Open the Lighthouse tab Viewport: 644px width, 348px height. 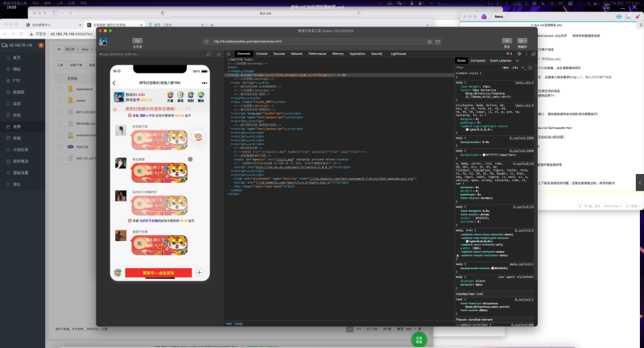398,54
